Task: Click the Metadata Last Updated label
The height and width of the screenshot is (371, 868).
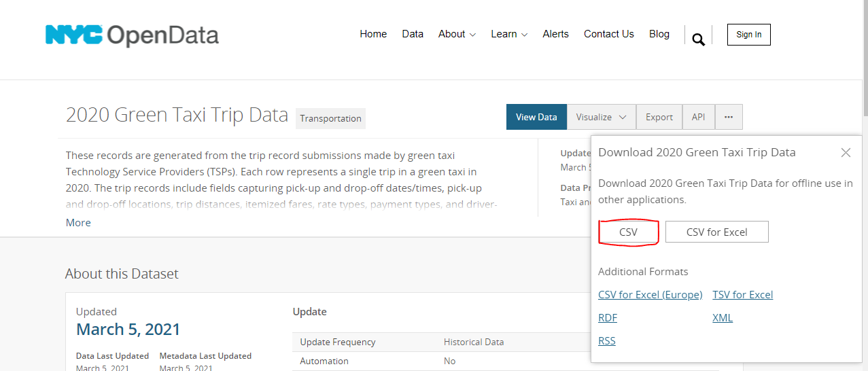Action: coord(205,356)
